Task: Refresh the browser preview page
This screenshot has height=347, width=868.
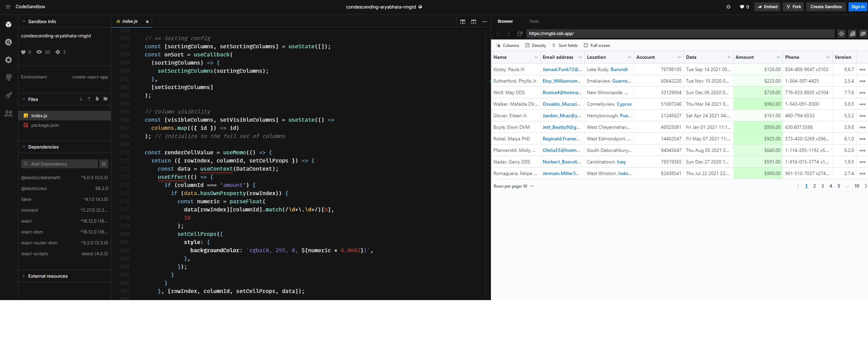Action: coord(520,34)
